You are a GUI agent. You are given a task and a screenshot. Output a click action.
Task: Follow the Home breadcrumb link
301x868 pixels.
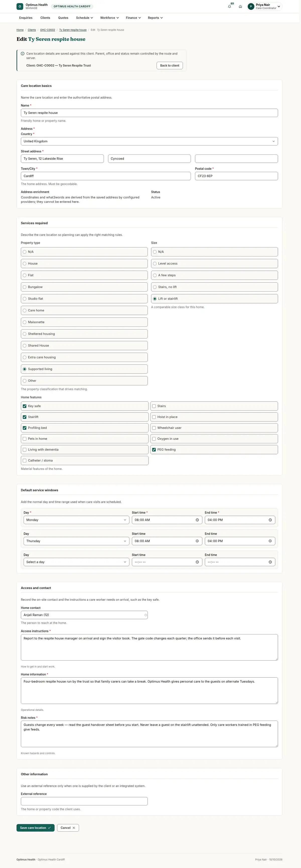tap(20, 30)
